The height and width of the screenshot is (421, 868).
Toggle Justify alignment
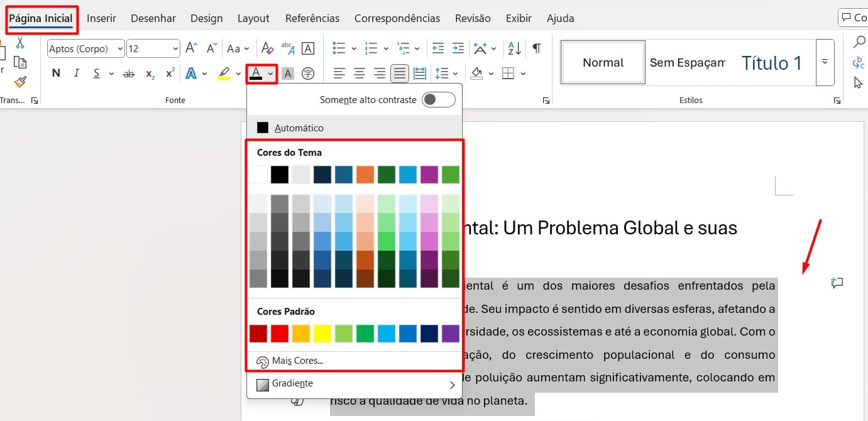click(x=400, y=74)
